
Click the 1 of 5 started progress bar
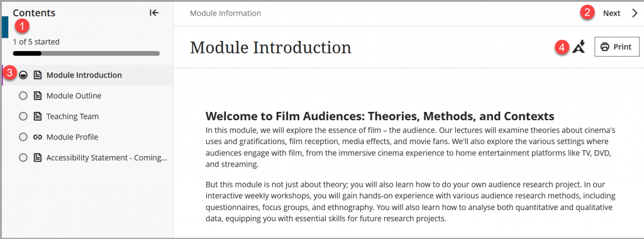[86, 53]
